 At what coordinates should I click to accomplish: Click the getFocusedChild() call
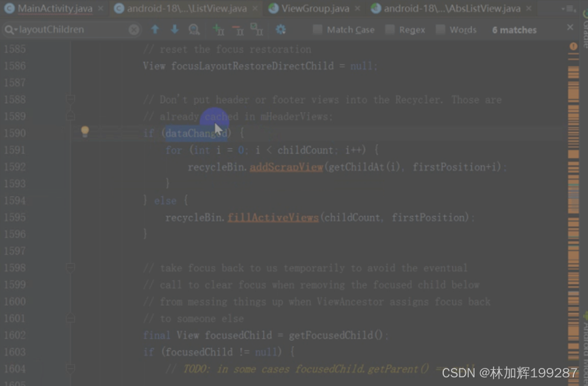click(336, 335)
